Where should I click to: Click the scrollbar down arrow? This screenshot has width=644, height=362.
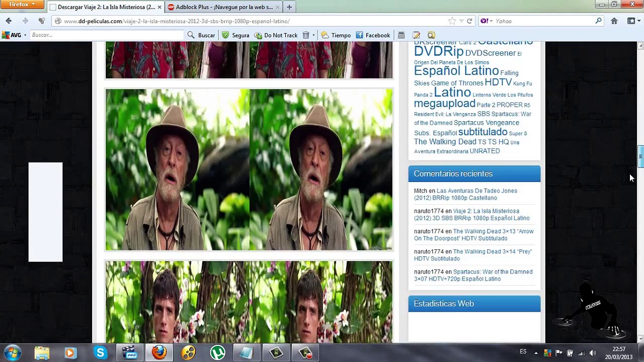(640, 339)
